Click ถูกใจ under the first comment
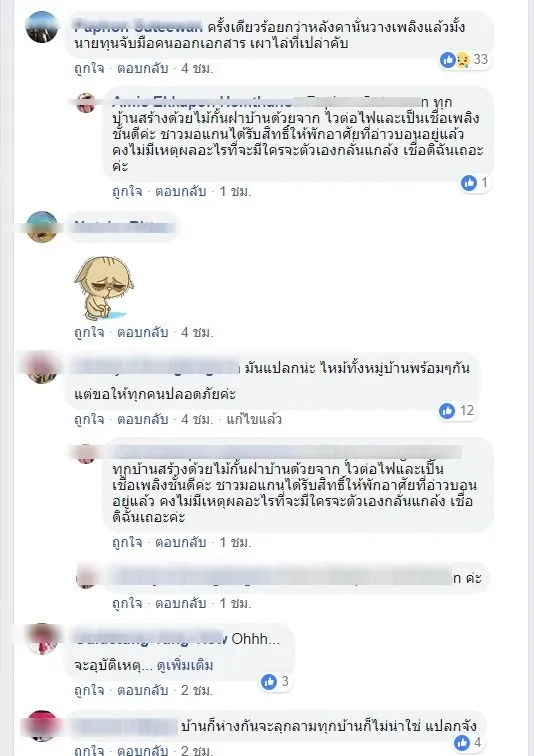The width and height of the screenshot is (534, 756). (x=89, y=68)
